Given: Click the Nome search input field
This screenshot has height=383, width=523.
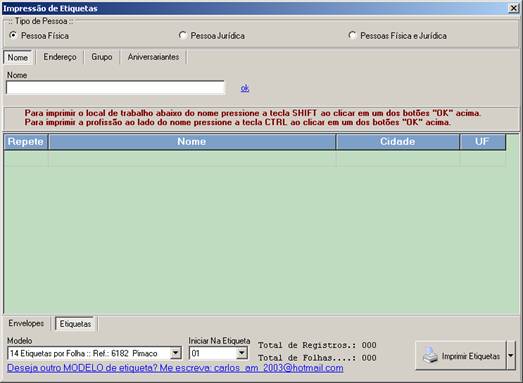Looking at the screenshot, I should (115, 88).
